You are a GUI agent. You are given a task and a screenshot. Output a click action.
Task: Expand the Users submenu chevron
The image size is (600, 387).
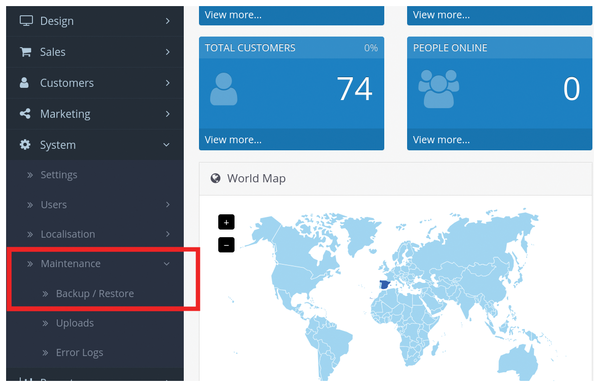168,205
